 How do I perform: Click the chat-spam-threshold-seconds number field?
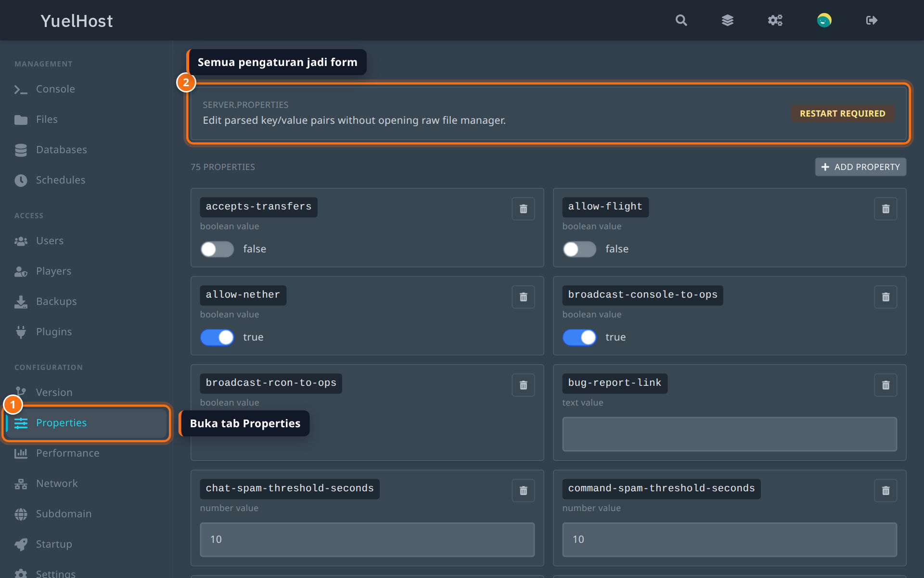(367, 539)
